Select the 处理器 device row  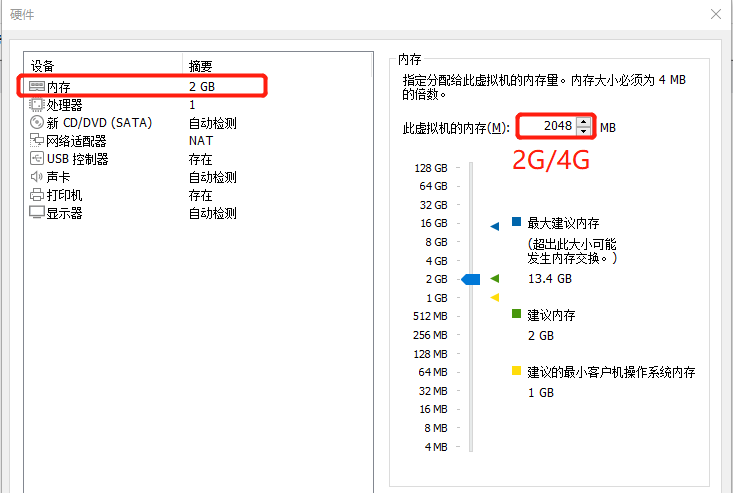[199, 105]
